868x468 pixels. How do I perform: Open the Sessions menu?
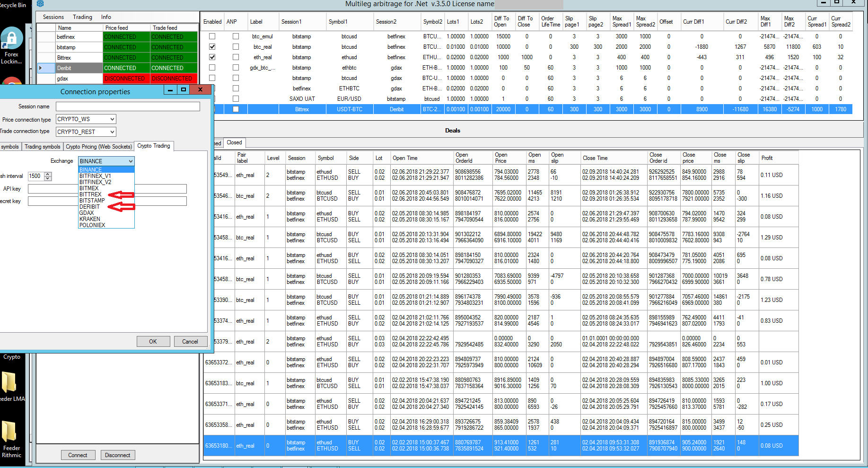[x=53, y=17]
